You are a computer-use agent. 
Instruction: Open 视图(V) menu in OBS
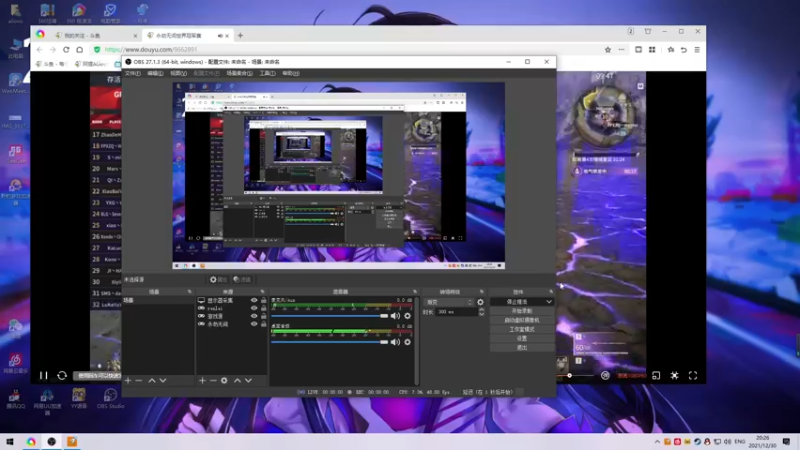tap(178, 73)
